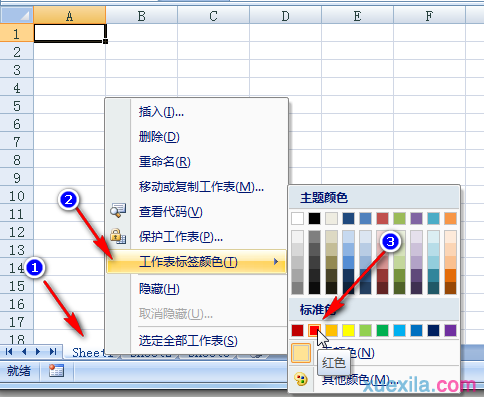Pick the red theme color swatch
The height and width of the screenshot is (397, 484).
tap(382, 219)
